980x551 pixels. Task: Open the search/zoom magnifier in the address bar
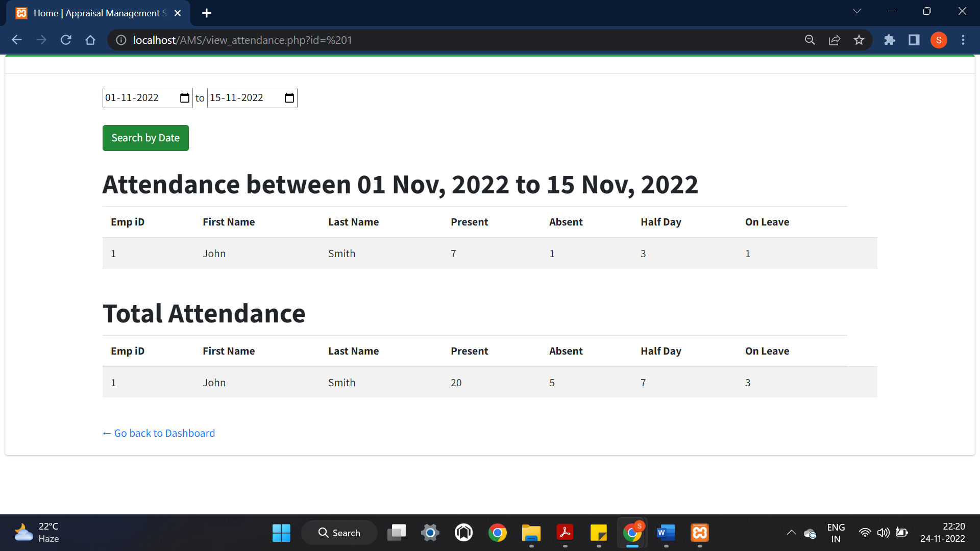(x=810, y=40)
